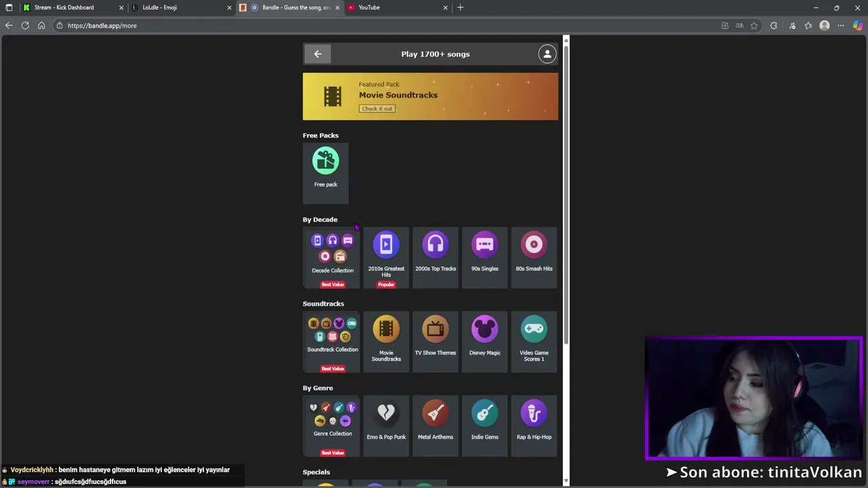Click the Soundtracks heading
Viewport: 868px width, 488px height.
tap(323, 304)
